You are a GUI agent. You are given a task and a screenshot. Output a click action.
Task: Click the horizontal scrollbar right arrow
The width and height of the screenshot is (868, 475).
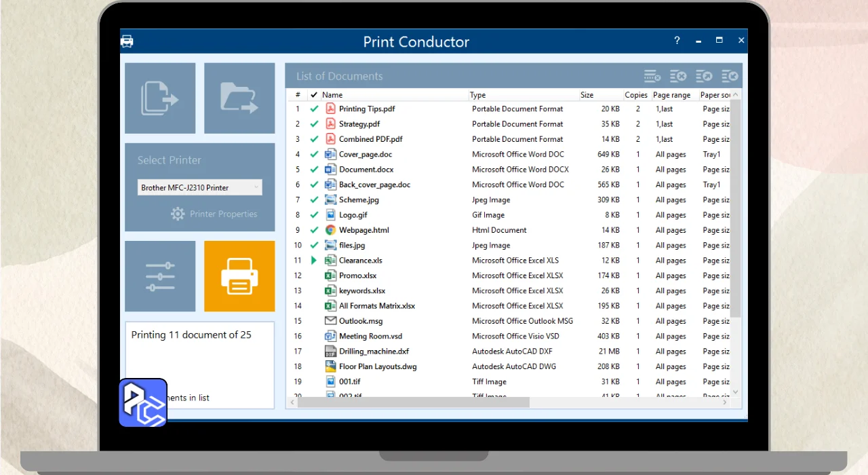(x=725, y=402)
